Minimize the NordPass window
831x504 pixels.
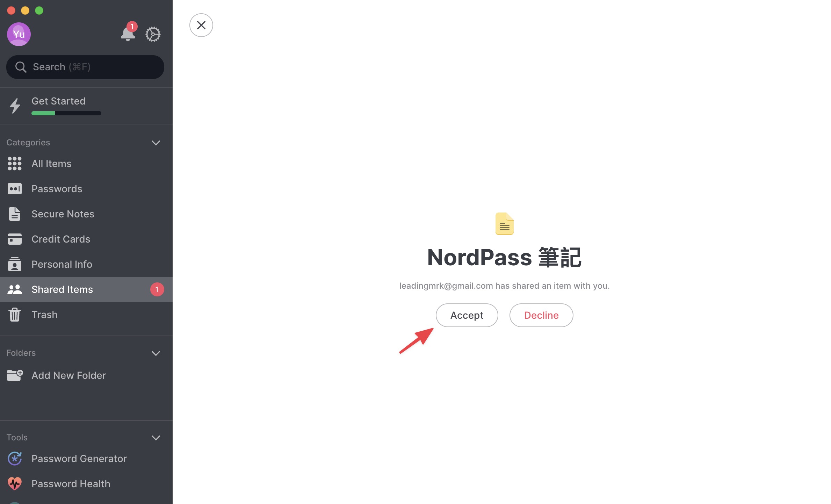25,10
